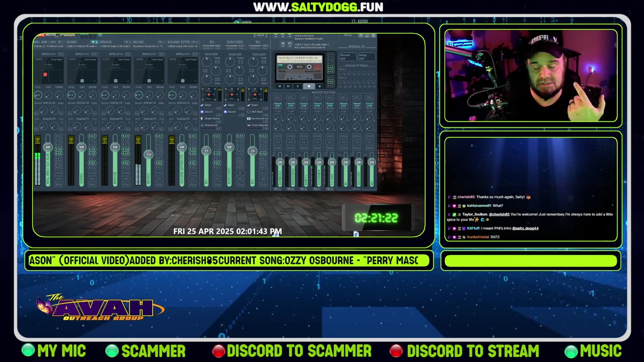644x362 pixels.
Task: Mute the MXL 990 / GO XLR strip
Action: click(x=59, y=184)
